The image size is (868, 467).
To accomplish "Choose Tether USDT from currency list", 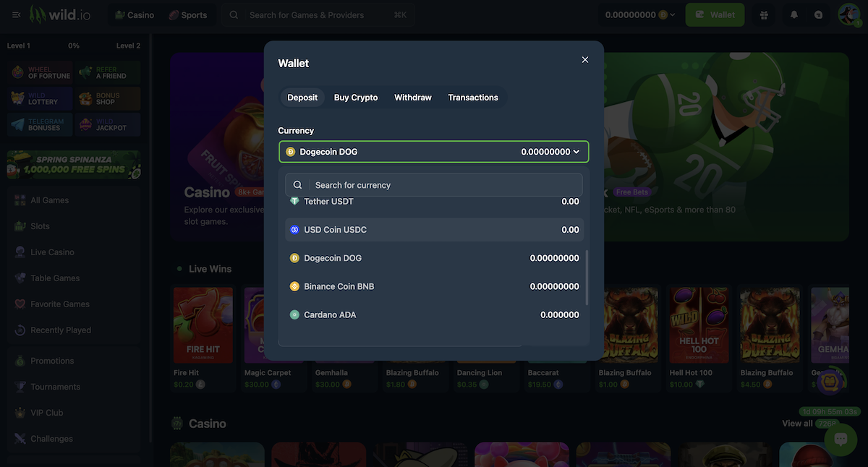I will pos(433,202).
